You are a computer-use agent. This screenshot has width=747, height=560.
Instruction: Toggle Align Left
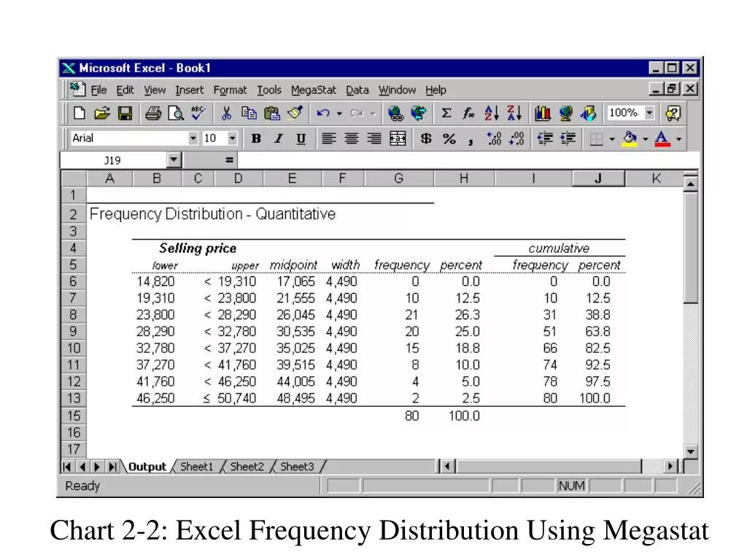[x=329, y=139]
